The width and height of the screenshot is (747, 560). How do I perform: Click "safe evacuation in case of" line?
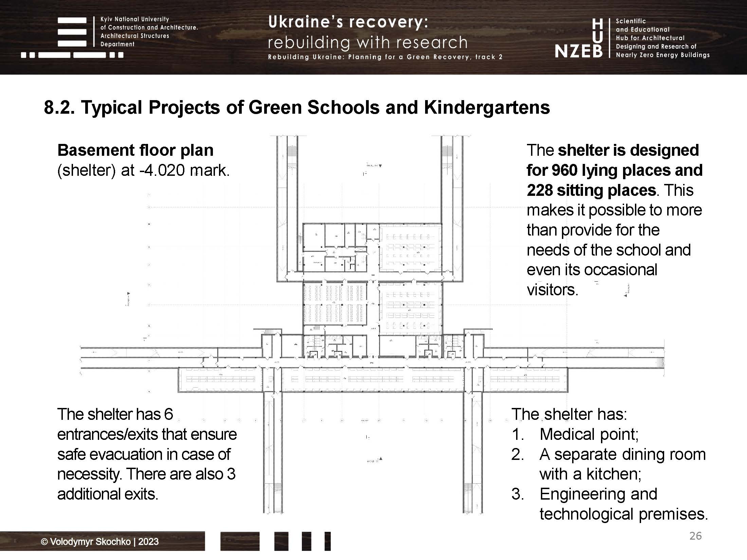pyautogui.click(x=144, y=454)
